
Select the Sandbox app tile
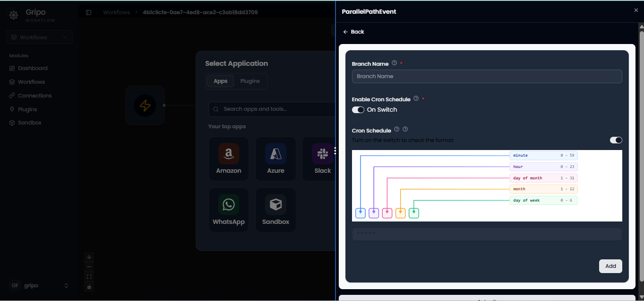pyautogui.click(x=276, y=210)
